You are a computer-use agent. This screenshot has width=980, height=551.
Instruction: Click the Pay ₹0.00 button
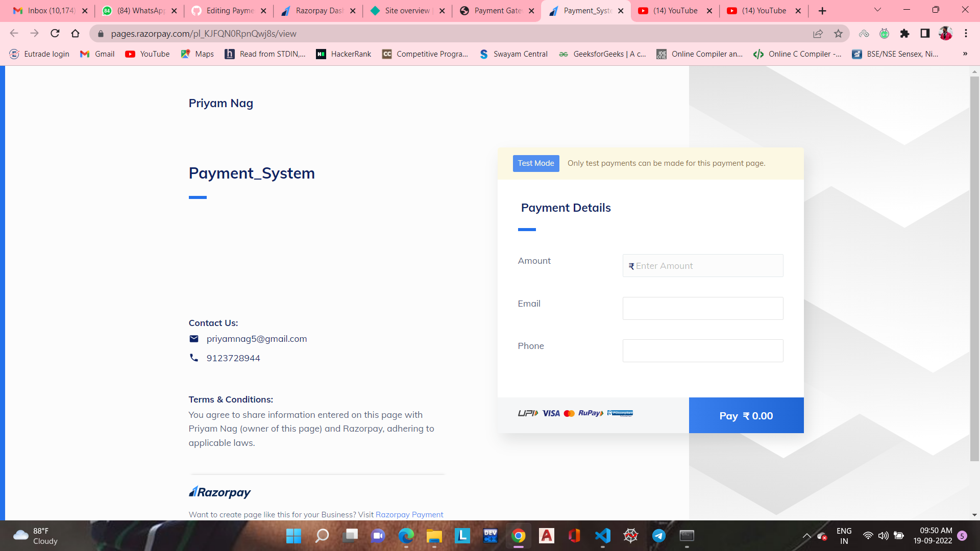click(x=746, y=415)
